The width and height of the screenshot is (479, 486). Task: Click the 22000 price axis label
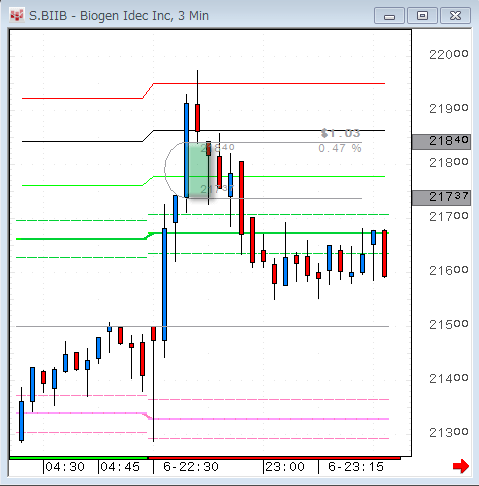tap(449, 54)
